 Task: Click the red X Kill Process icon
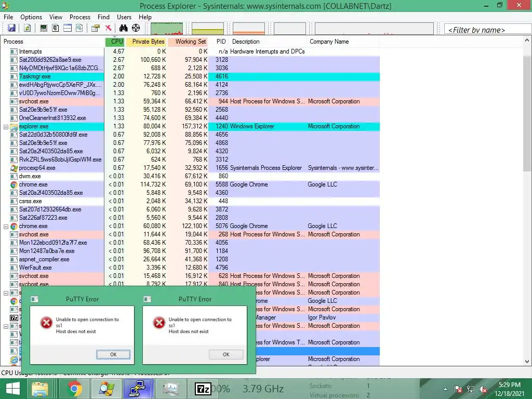(x=108, y=28)
